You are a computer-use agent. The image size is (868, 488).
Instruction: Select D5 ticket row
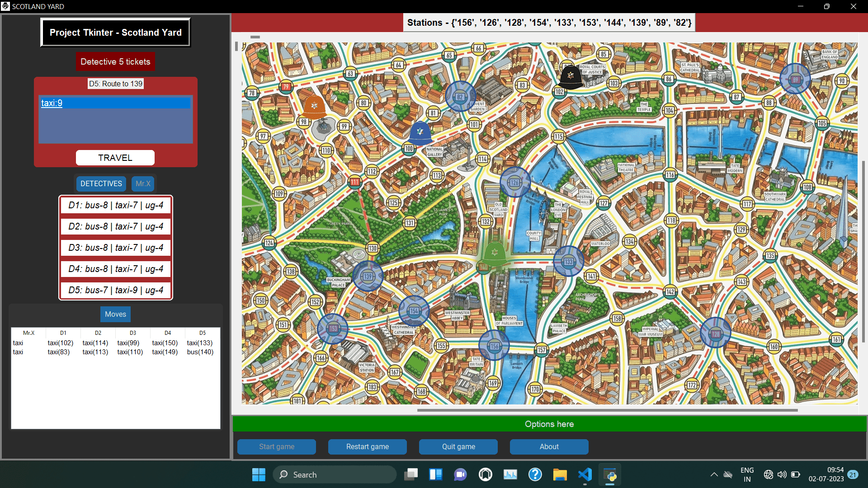point(116,290)
